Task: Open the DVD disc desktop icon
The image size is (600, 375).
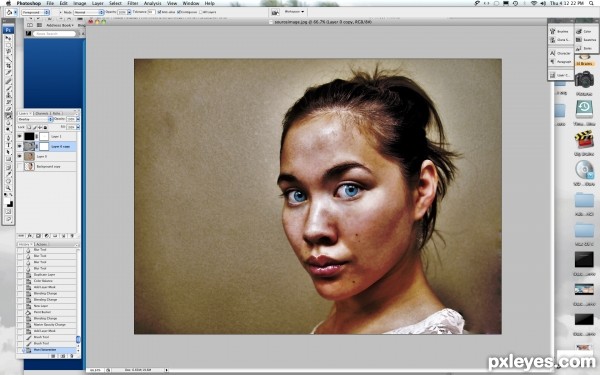Action: (x=584, y=170)
